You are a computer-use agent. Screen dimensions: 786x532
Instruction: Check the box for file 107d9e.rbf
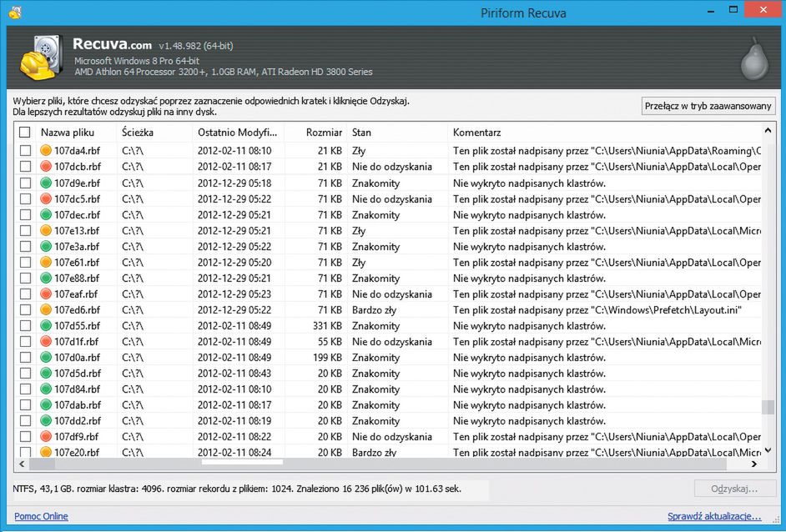pos(25,183)
